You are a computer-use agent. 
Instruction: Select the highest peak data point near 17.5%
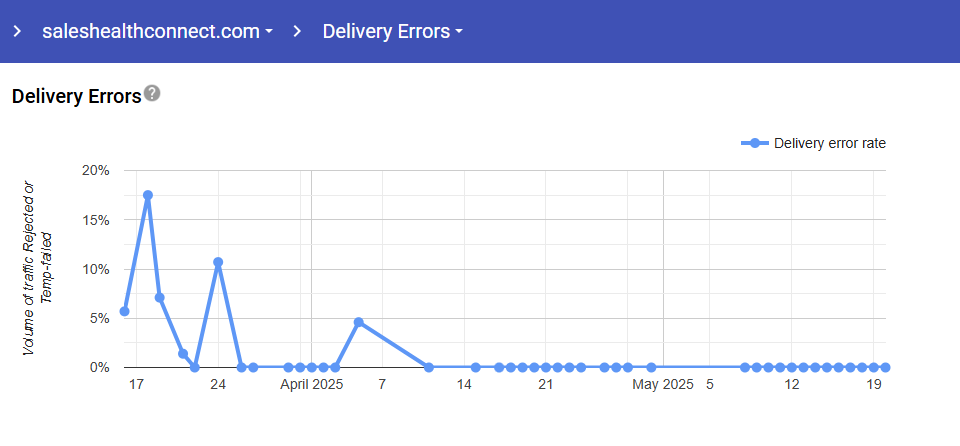point(148,195)
